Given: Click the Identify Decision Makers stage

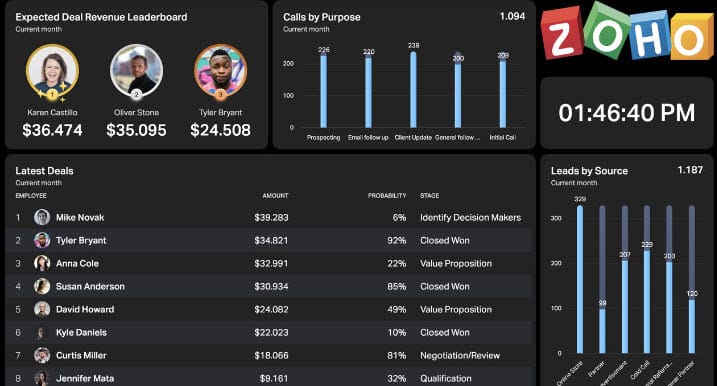Looking at the screenshot, I should (x=471, y=218).
